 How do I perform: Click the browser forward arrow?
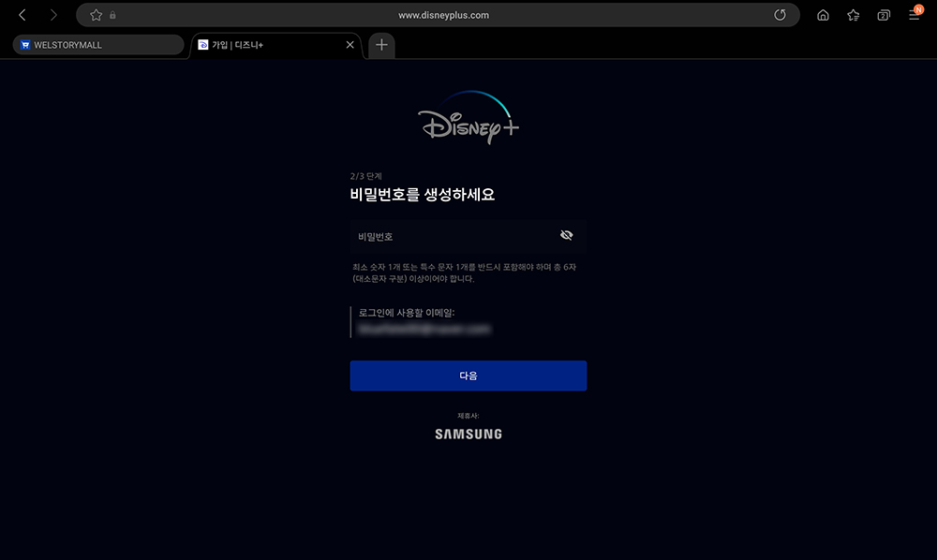click(x=53, y=15)
